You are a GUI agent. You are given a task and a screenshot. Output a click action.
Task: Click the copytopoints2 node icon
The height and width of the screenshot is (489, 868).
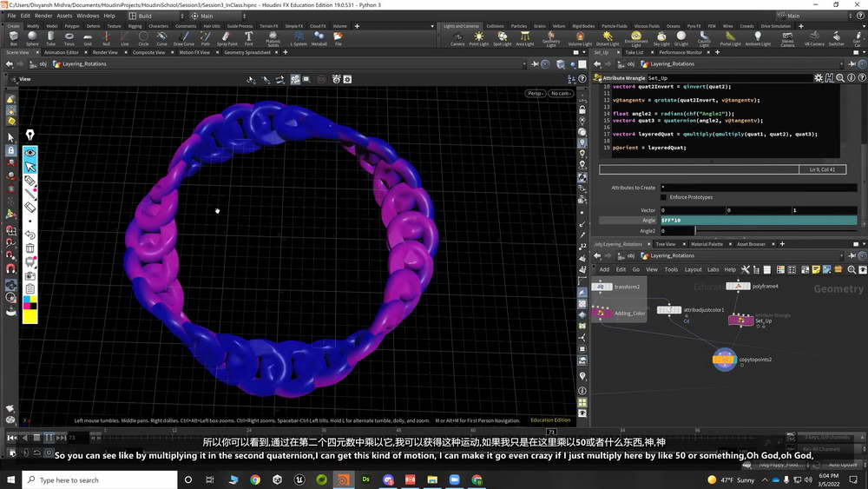coord(724,359)
